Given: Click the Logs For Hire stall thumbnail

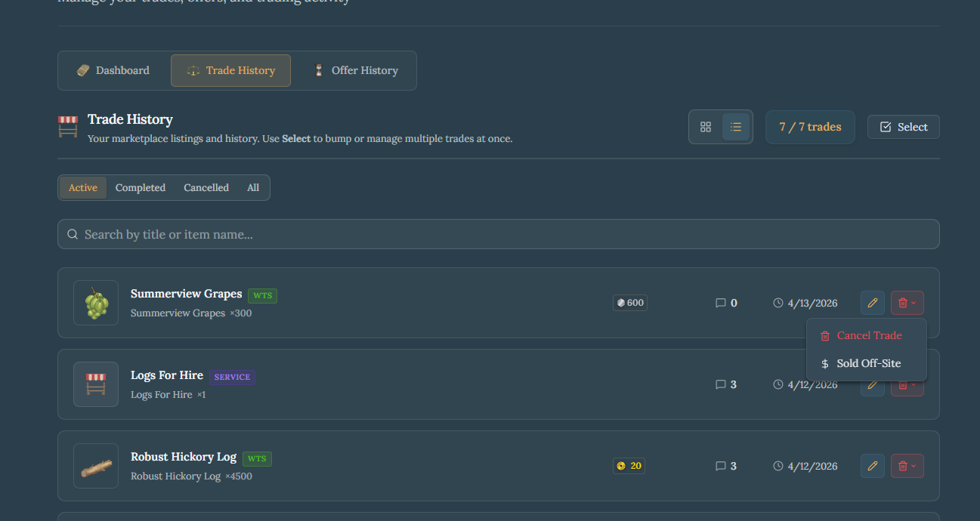Looking at the screenshot, I should click(x=96, y=384).
